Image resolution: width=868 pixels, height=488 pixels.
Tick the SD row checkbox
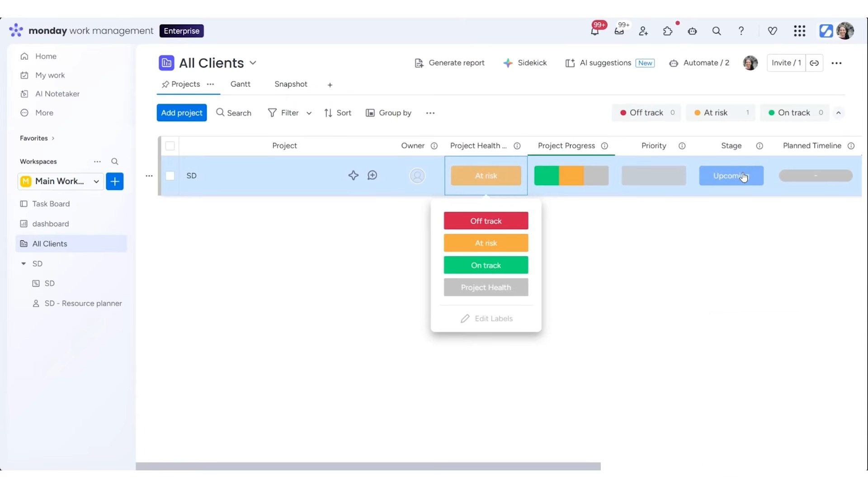pos(170,176)
